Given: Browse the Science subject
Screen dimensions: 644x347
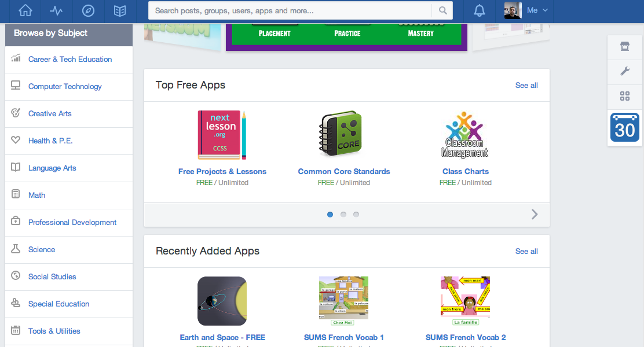Looking at the screenshot, I should (42, 250).
